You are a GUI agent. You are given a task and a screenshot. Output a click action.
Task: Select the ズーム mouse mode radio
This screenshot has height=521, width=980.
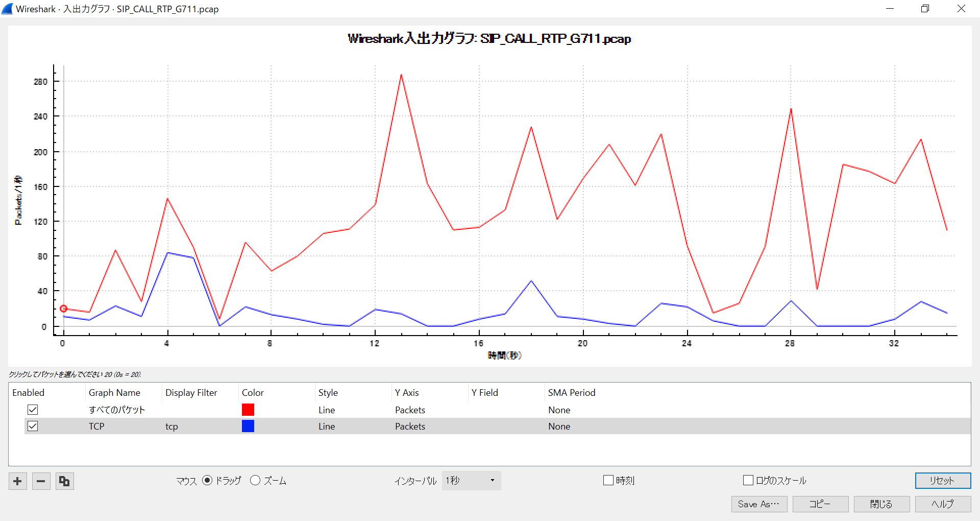pos(255,480)
